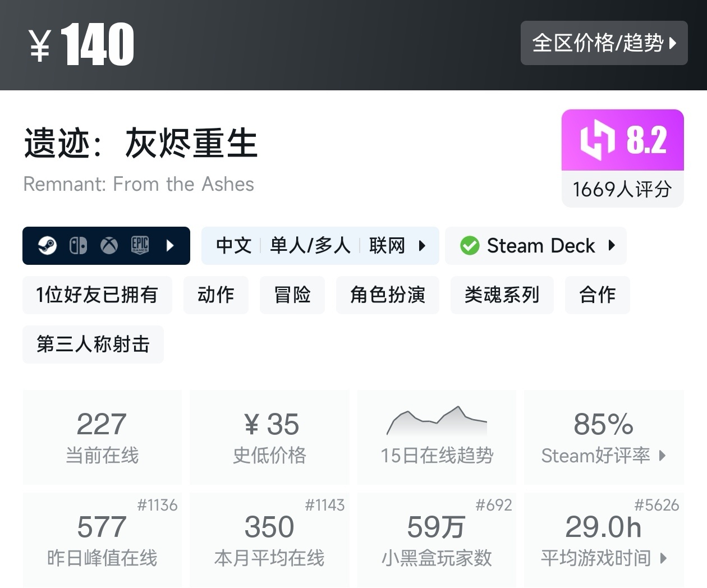Screen dimensions: 707x588
Task: Open the ¥35 史低价格 stat card
Action: point(270,437)
